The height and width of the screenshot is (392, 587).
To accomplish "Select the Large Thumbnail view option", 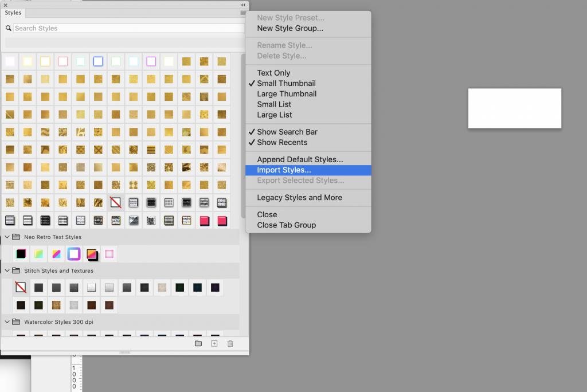I will (x=287, y=94).
